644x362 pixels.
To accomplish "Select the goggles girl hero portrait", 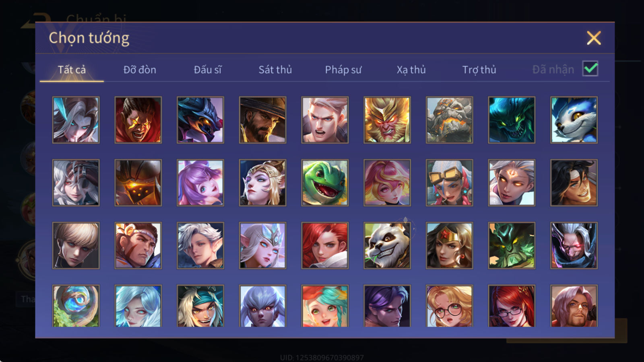I will tap(450, 183).
